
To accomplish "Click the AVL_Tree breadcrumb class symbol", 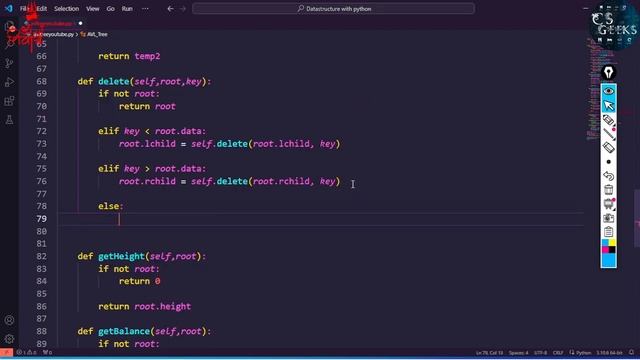I will pos(94,34).
